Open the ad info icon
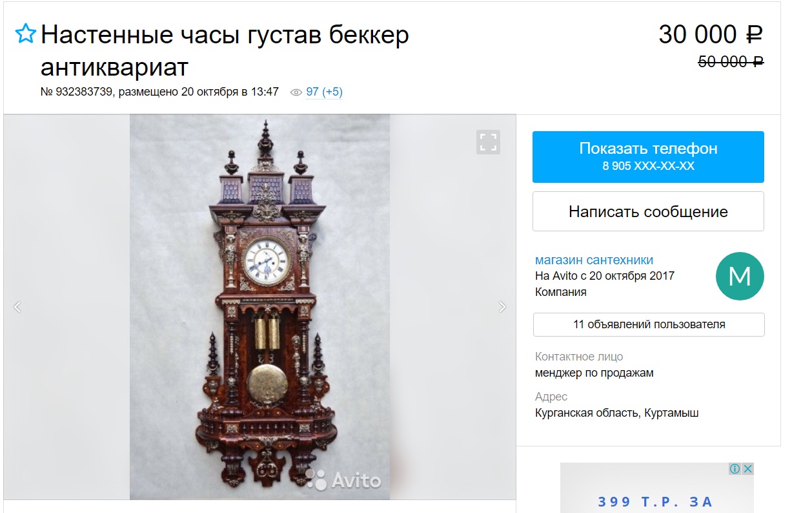Viewport: 812px width, 513px height. click(735, 468)
